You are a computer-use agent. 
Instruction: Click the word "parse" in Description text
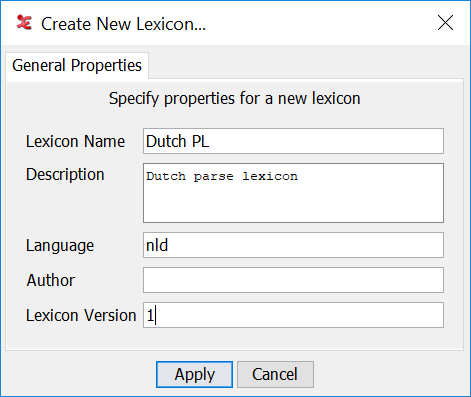click(213, 176)
